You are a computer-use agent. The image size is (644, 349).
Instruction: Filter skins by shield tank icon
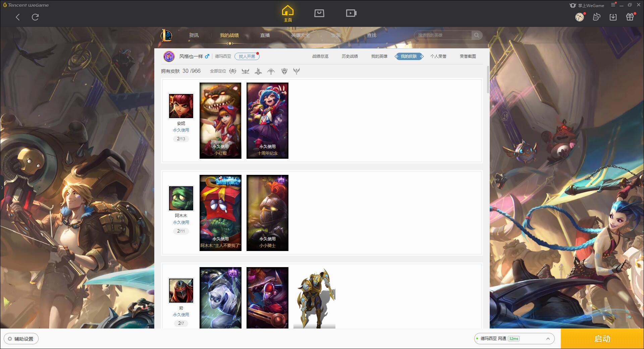284,71
